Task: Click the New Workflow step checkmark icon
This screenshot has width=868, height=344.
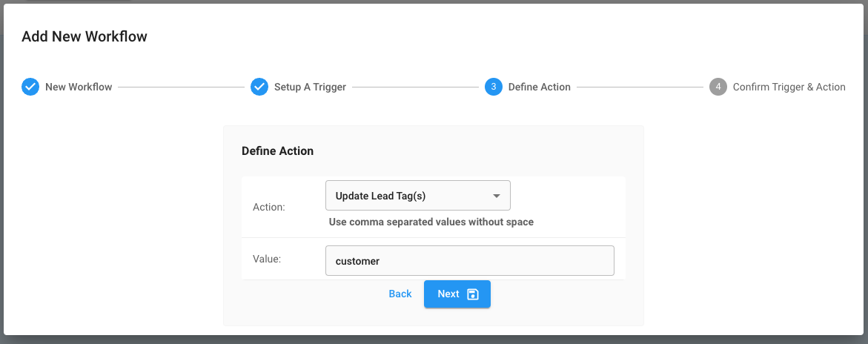Action: tap(30, 87)
